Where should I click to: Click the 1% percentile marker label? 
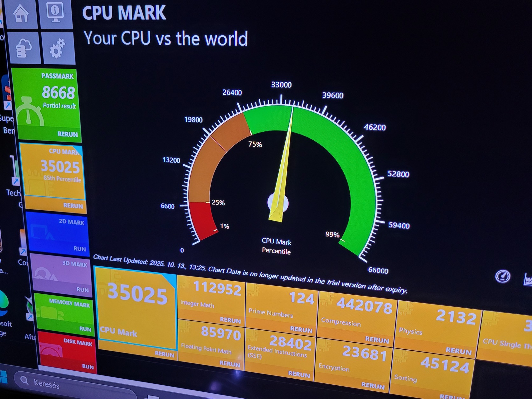point(225,226)
